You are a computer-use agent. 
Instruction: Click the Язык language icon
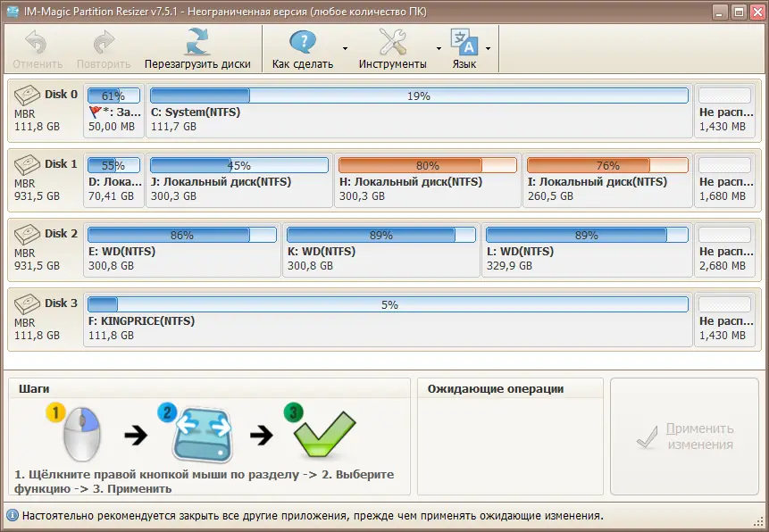[464, 42]
